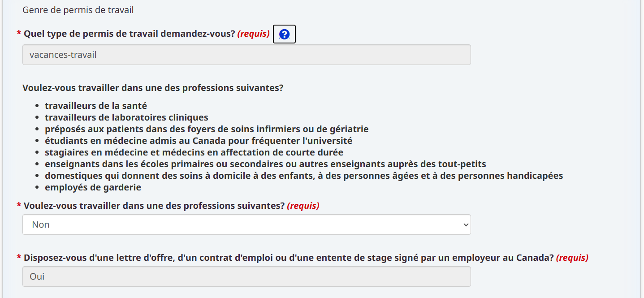
Task: Click the enseignants dans les écoles primaires item
Action: click(x=265, y=164)
